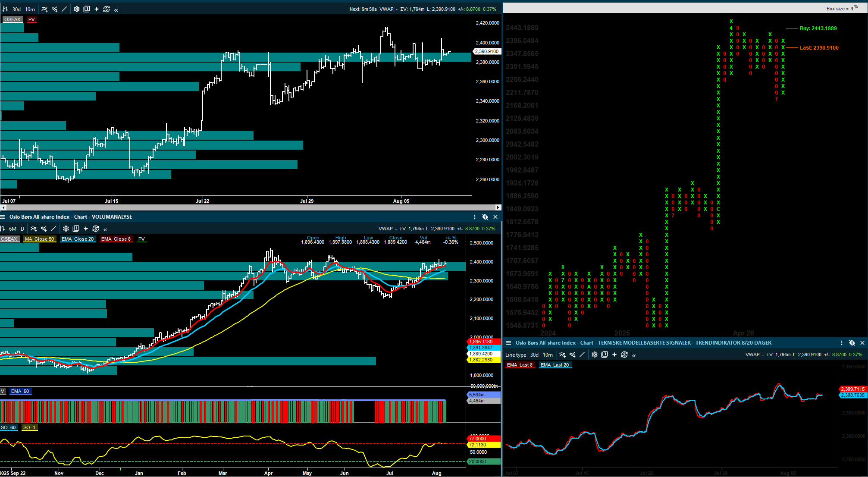Image resolution: width=868 pixels, height=477 pixels.
Task: Toggle the OSEAX series label in the top chart
Action: point(13,19)
